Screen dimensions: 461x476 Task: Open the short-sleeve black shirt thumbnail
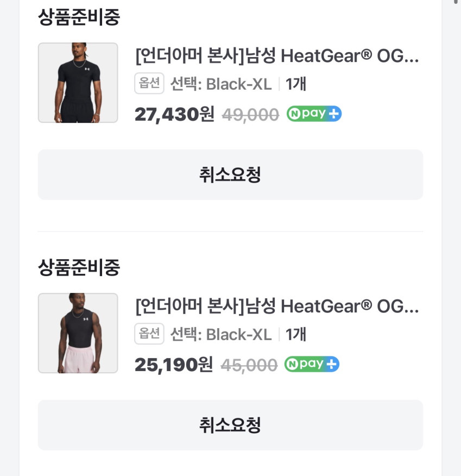[x=78, y=83]
